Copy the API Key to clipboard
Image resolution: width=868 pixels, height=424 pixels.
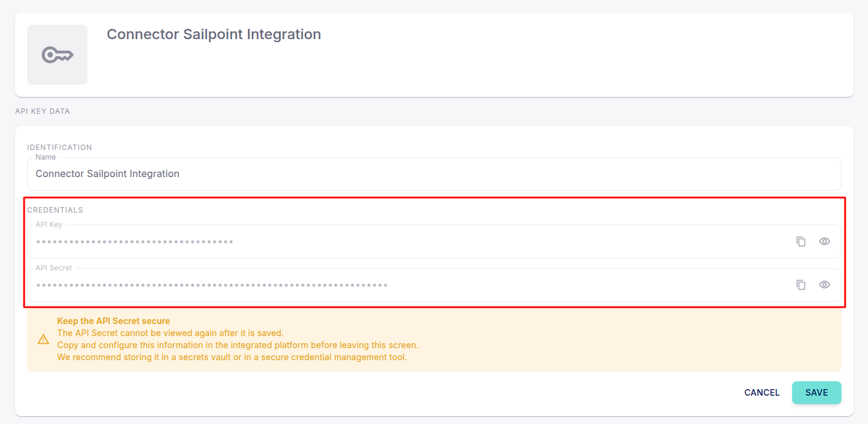(x=801, y=242)
